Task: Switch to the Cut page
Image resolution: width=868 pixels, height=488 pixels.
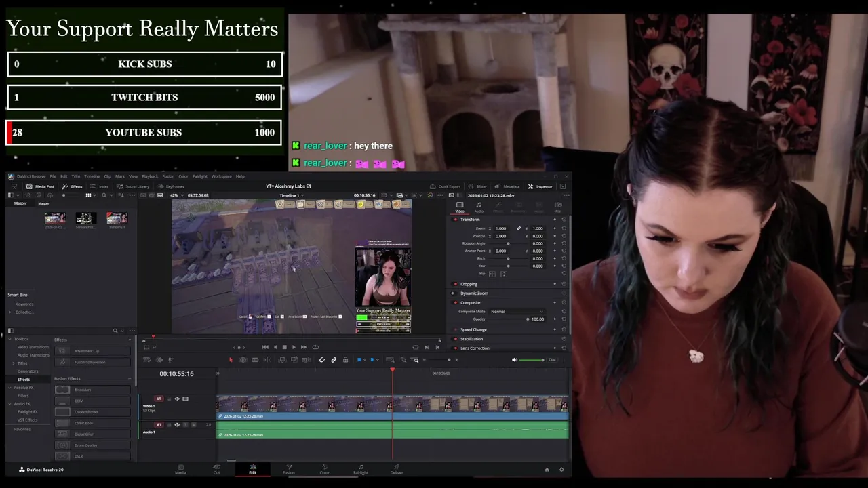Action: pos(216,469)
